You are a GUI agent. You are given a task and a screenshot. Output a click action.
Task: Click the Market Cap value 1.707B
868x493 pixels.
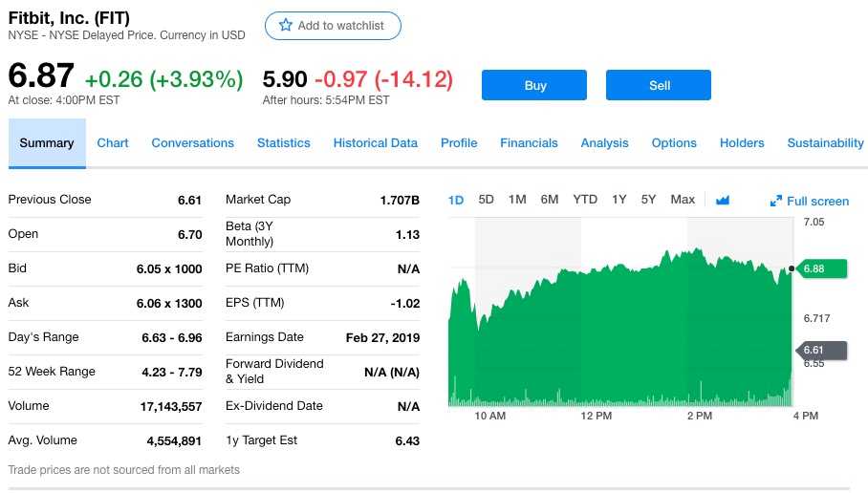tap(400, 201)
